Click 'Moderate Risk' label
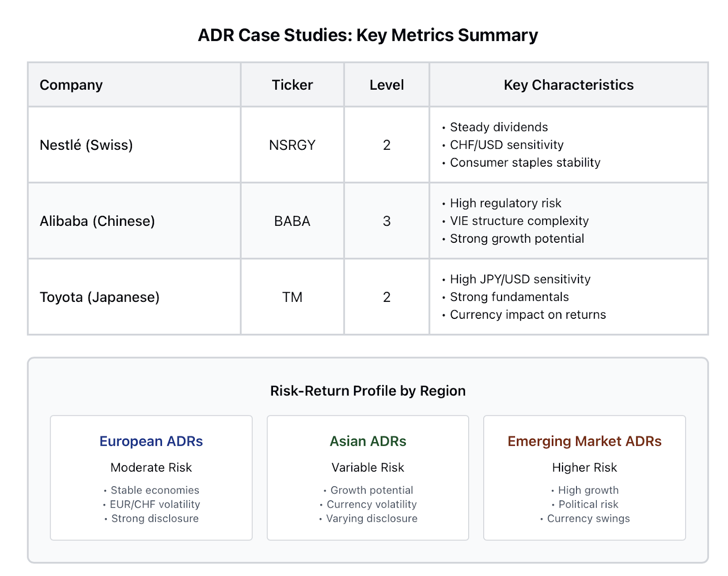The image size is (728, 576). tap(151, 467)
